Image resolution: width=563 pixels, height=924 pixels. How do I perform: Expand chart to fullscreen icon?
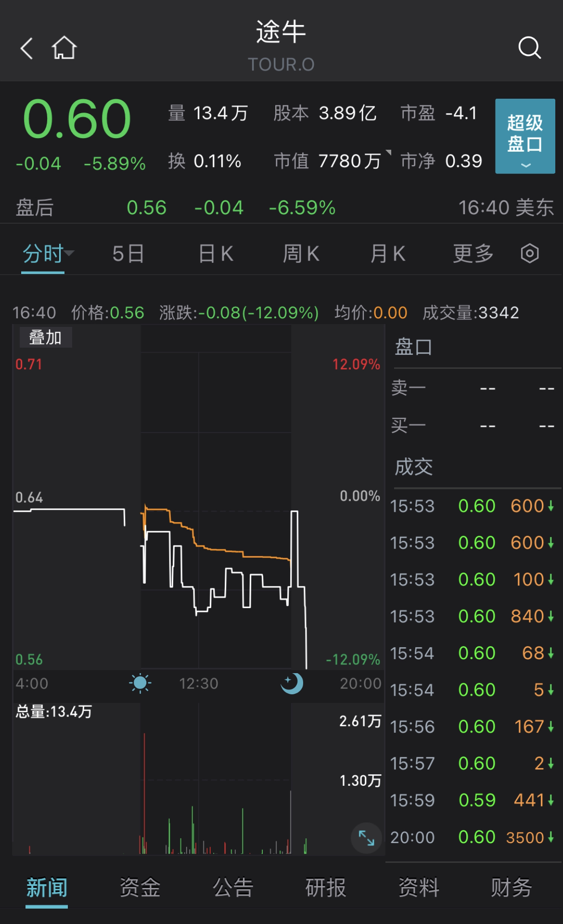366,838
